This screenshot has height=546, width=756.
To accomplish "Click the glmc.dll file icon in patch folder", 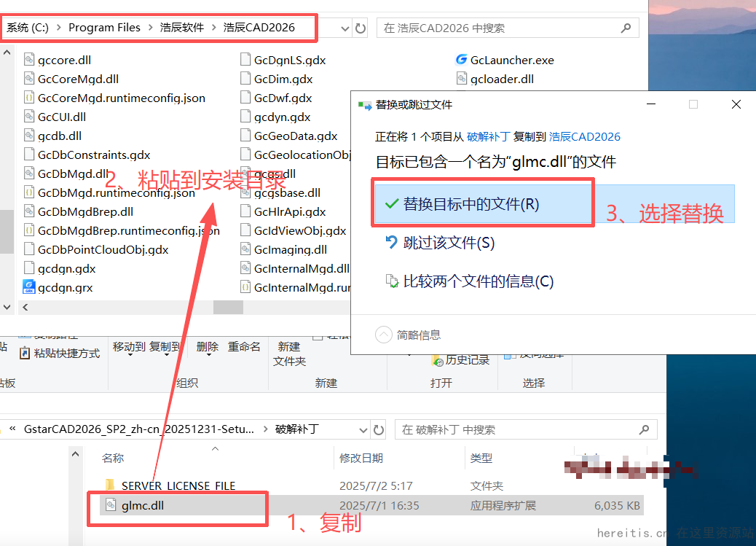I will point(111,505).
